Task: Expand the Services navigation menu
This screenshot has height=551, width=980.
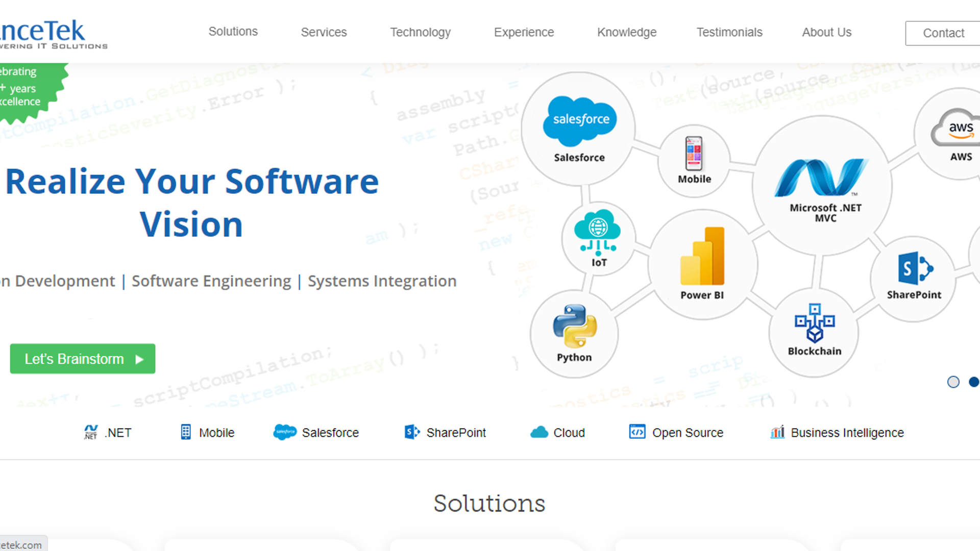Action: coord(324,32)
